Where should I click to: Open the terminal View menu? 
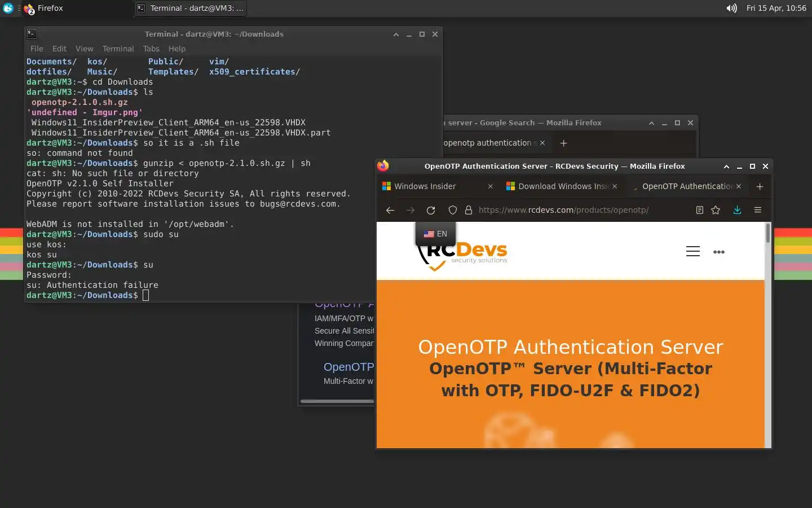click(x=84, y=49)
